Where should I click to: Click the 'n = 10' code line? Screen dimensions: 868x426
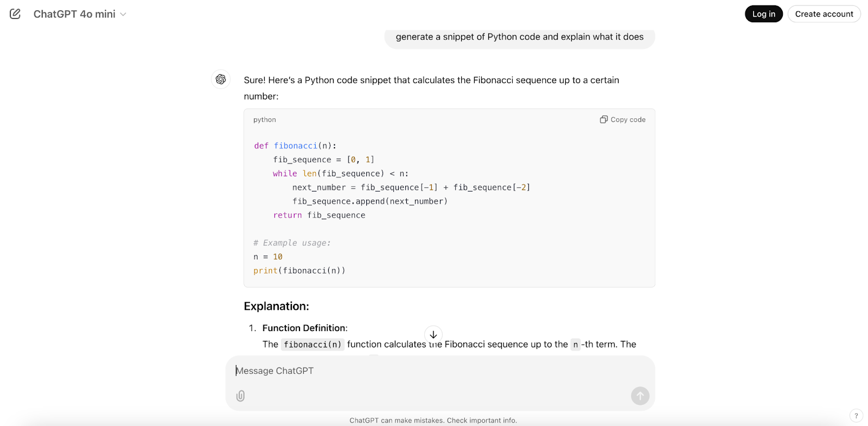tap(268, 257)
